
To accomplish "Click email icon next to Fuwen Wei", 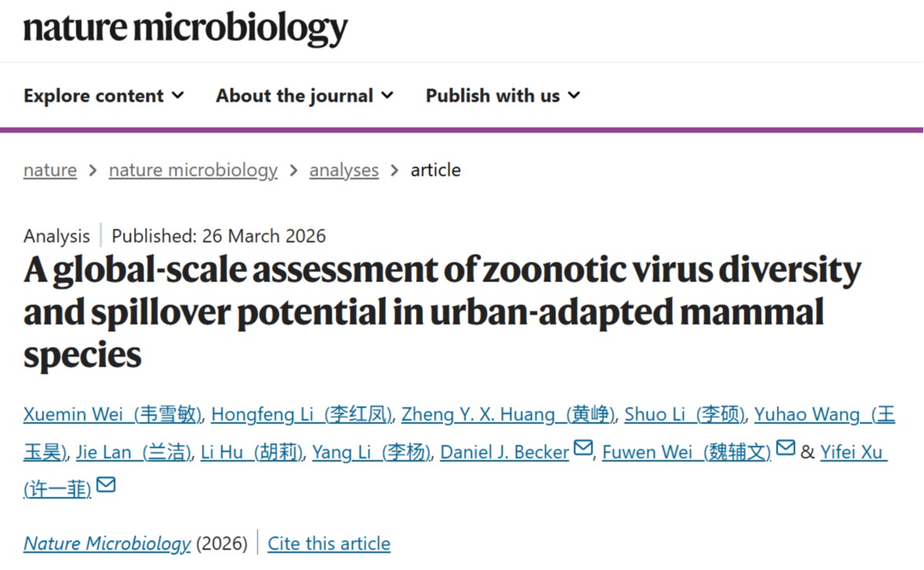I will tap(785, 449).
